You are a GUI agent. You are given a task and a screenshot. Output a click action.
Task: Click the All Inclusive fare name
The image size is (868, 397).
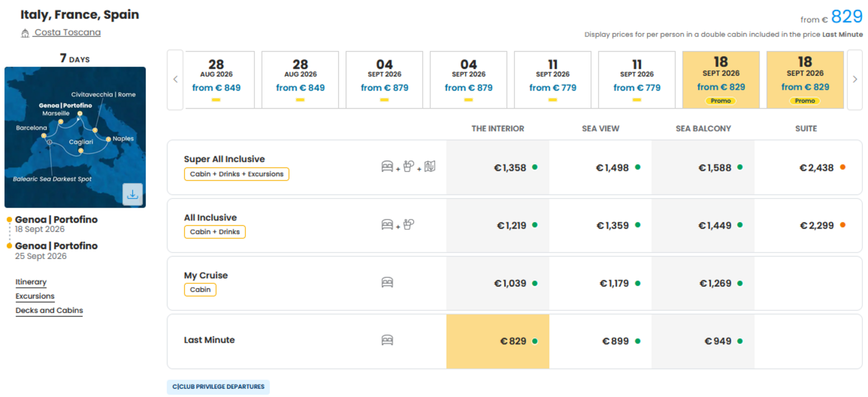click(x=210, y=218)
